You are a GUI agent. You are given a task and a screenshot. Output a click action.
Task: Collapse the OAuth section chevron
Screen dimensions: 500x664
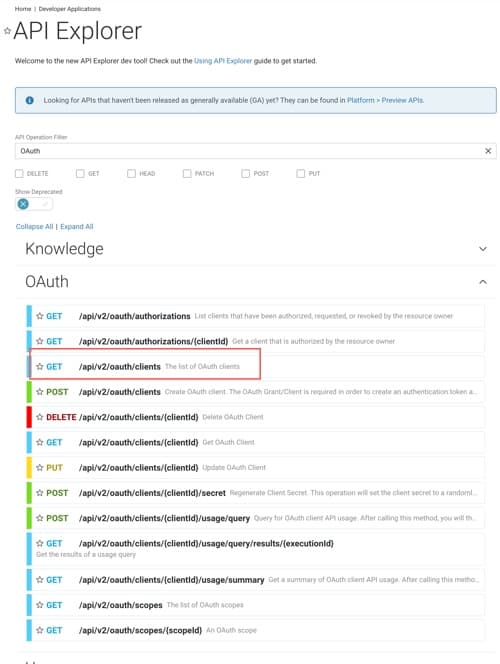pos(483,282)
